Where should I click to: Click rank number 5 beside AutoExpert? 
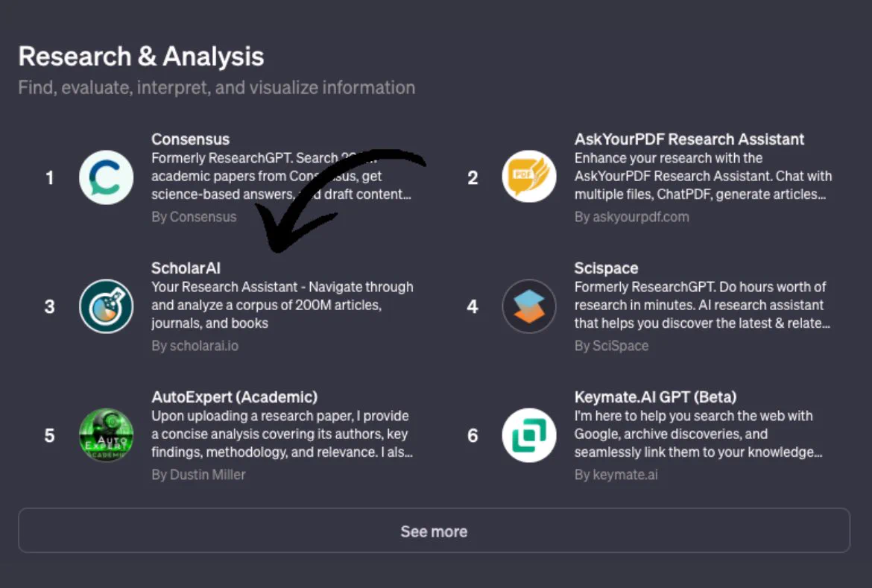[49, 435]
